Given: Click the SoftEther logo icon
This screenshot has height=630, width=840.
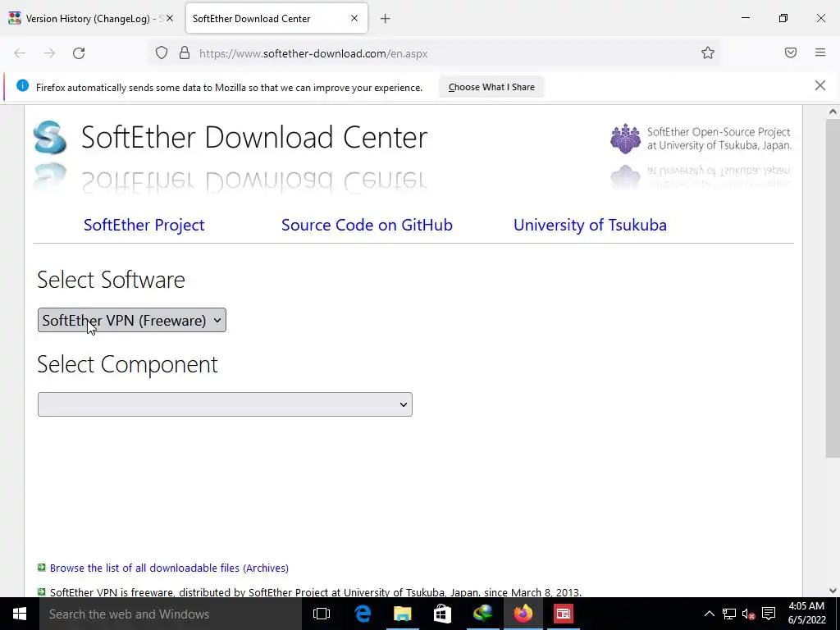Looking at the screenshot, I should (x=50, y=137).
